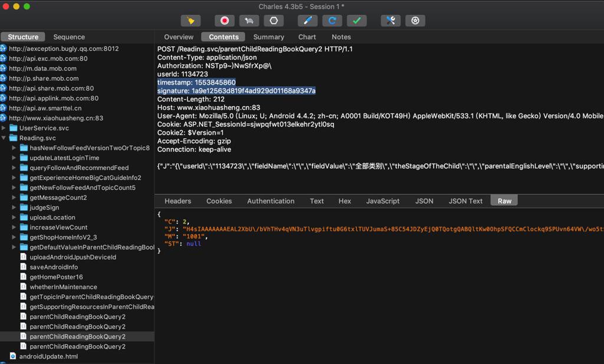604x364 pixels.
Task: Click the broom clear session icon
Action: coord(191,21)
